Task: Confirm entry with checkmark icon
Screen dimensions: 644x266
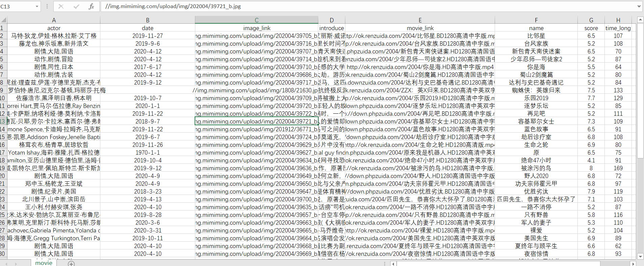Action: pos(76,6)
